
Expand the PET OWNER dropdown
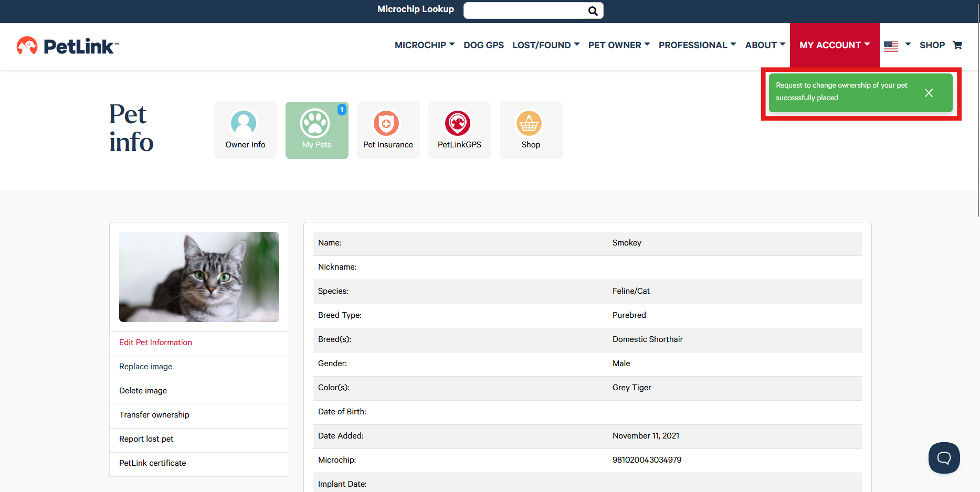[619, 45]
